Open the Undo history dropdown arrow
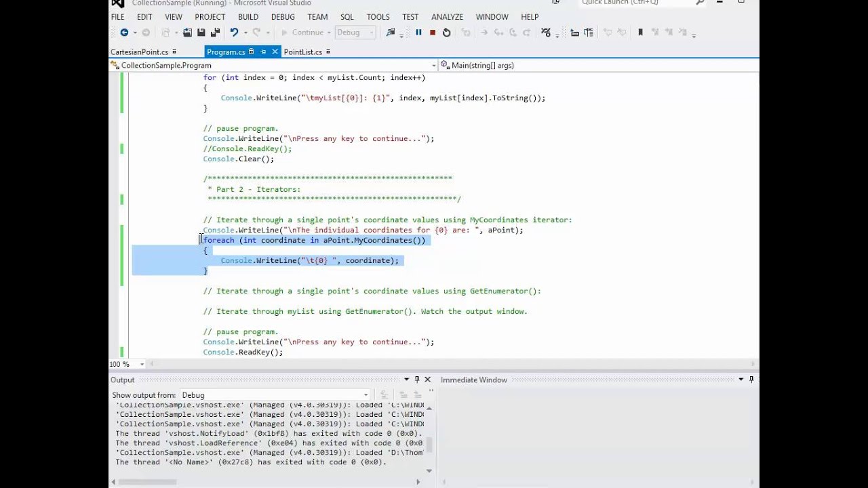This screenshot has width=868, height=488. pyautogui.click(x=245, y=33)
